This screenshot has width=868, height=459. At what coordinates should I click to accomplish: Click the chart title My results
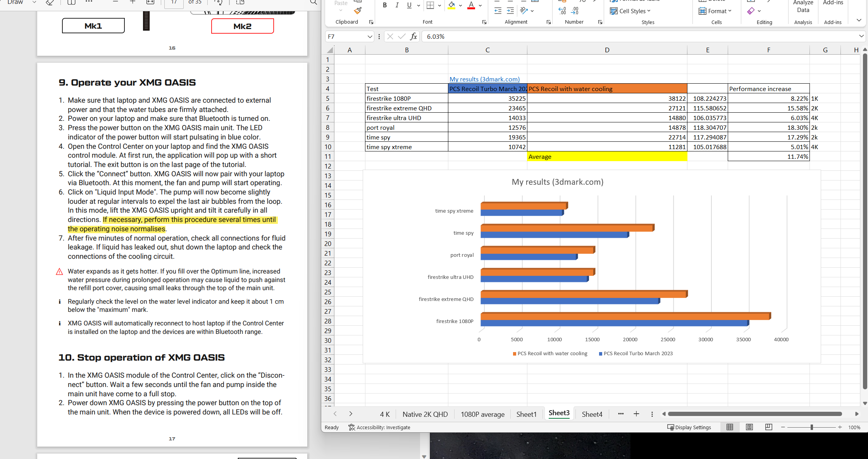[x=558, y=182]
